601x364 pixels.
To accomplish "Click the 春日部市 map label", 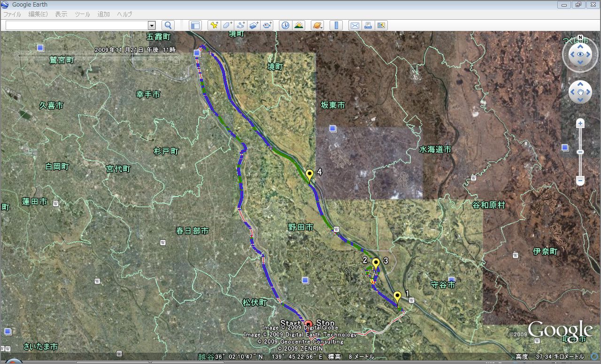I will pyautogui.click(x=193, y=231).
